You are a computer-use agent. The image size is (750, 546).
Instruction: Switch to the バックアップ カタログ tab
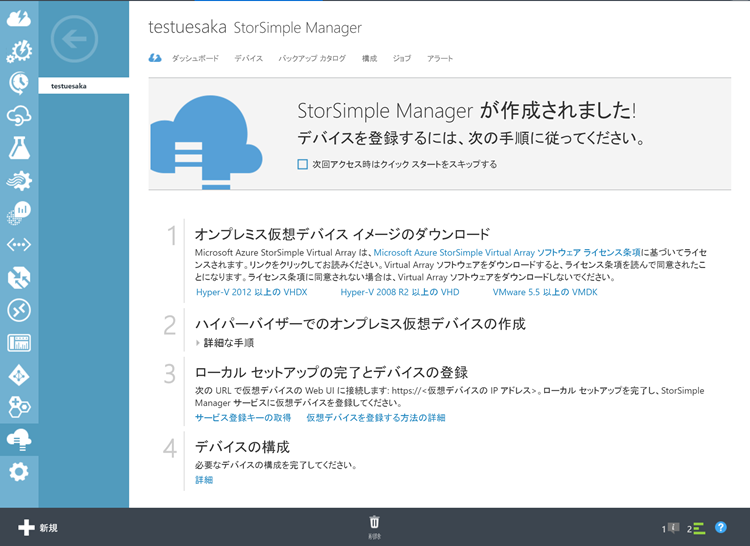click(312, 58)
